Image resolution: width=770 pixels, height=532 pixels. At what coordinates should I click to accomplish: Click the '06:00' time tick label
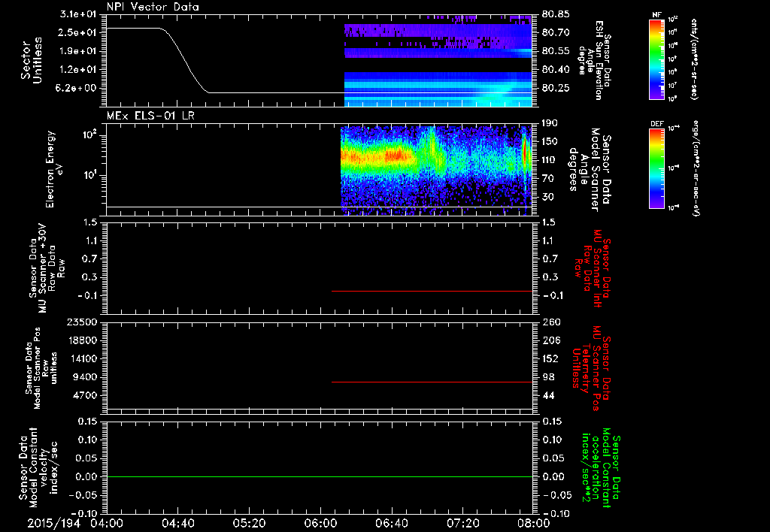click(x=320, y=523)
